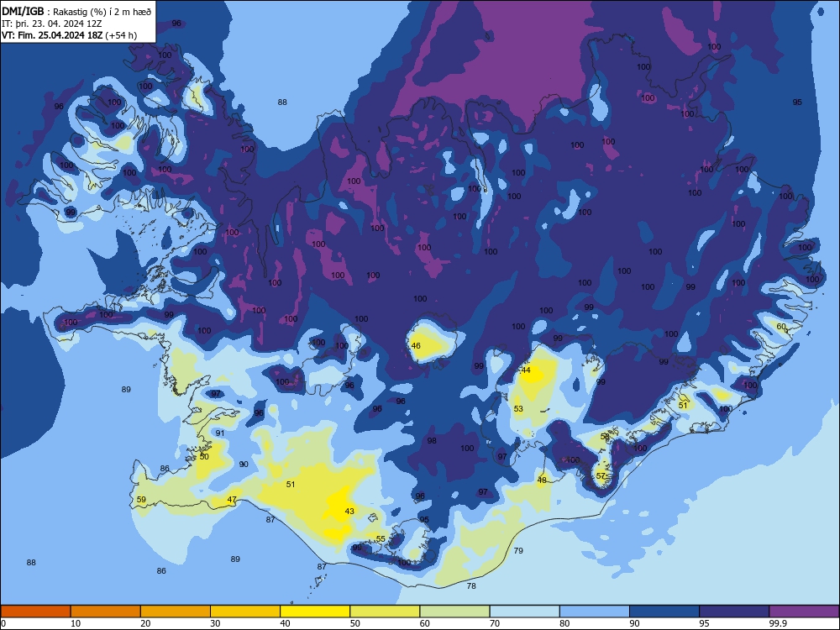Click the legend tick label '0'
Image resolution: width=840 pixels, height=630 pixels.
pyautogui.click(x=3, y=623)
